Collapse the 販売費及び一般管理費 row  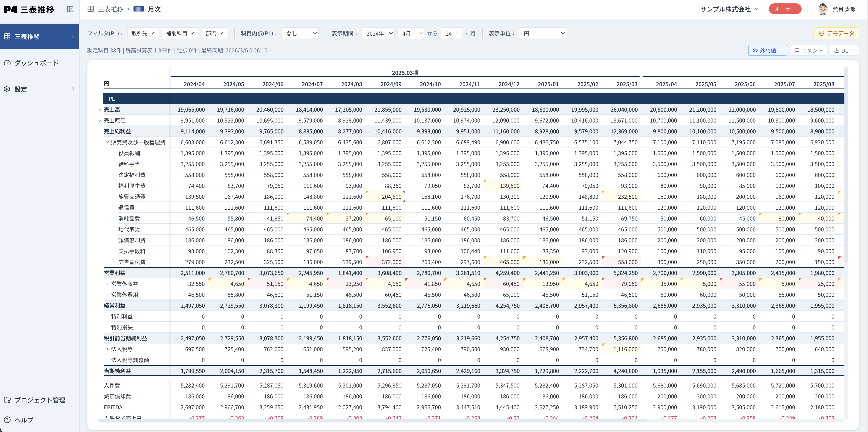(107, 142)
